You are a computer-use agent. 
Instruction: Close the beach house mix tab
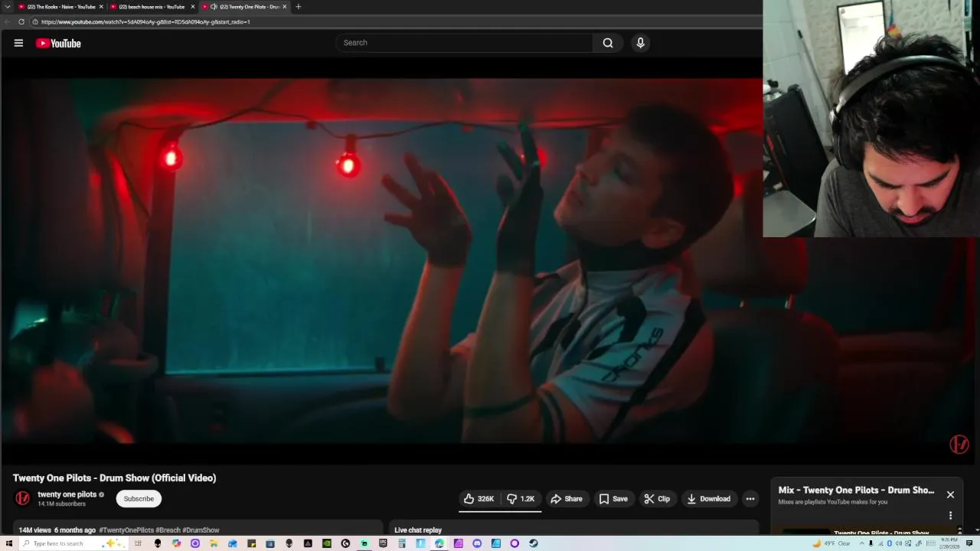coord(193,7)
